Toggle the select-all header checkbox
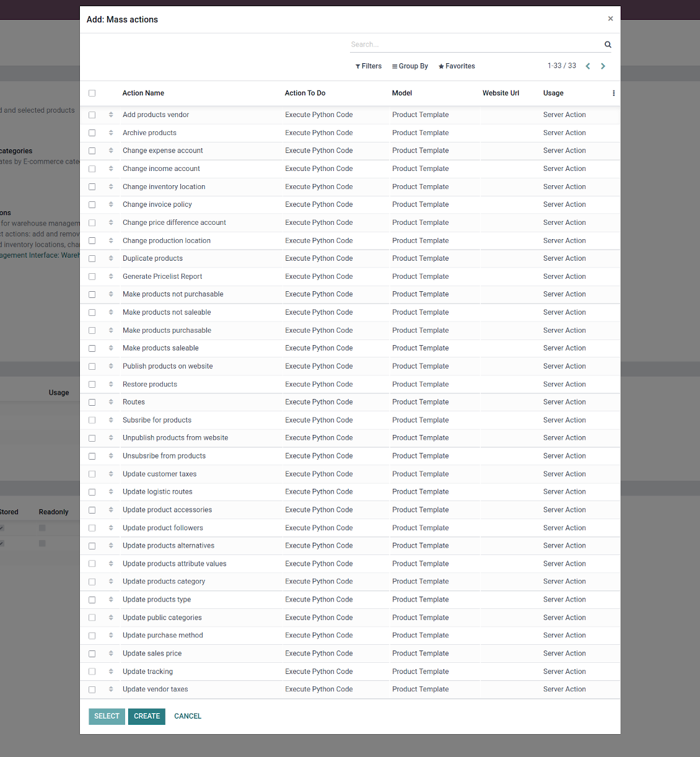 pyautogui.click(x=92, y=94)
